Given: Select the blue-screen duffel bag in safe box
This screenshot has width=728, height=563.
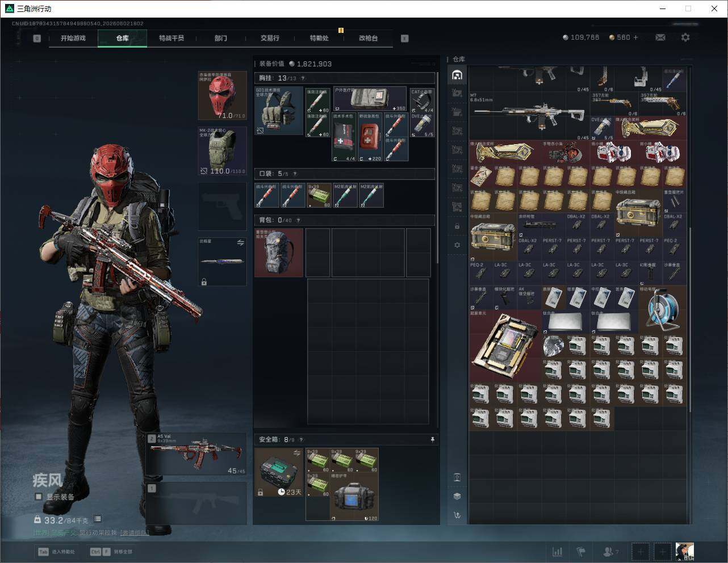Looking at the screenshot, I should [354, 497].
